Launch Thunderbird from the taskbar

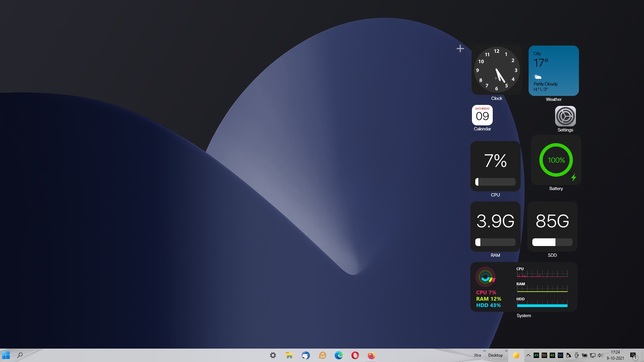click(306, 355)
